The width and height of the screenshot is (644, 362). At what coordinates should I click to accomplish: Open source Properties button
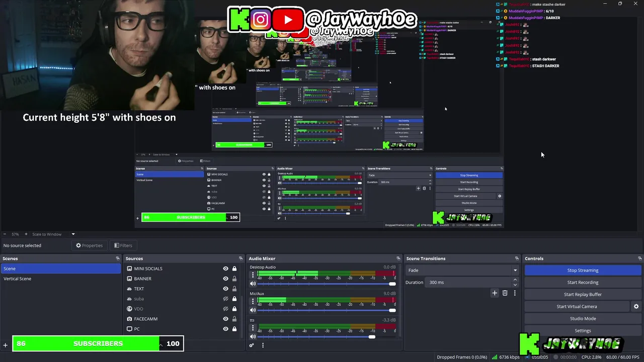point(90,245)
